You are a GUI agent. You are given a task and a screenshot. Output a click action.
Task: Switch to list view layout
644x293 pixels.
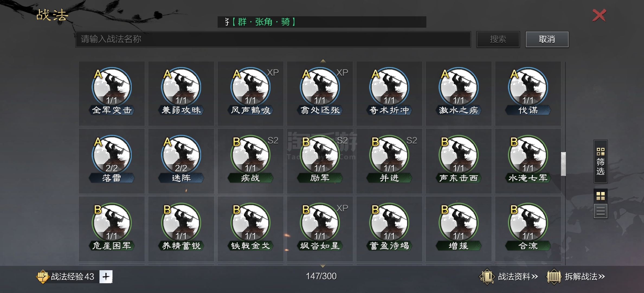601,211
